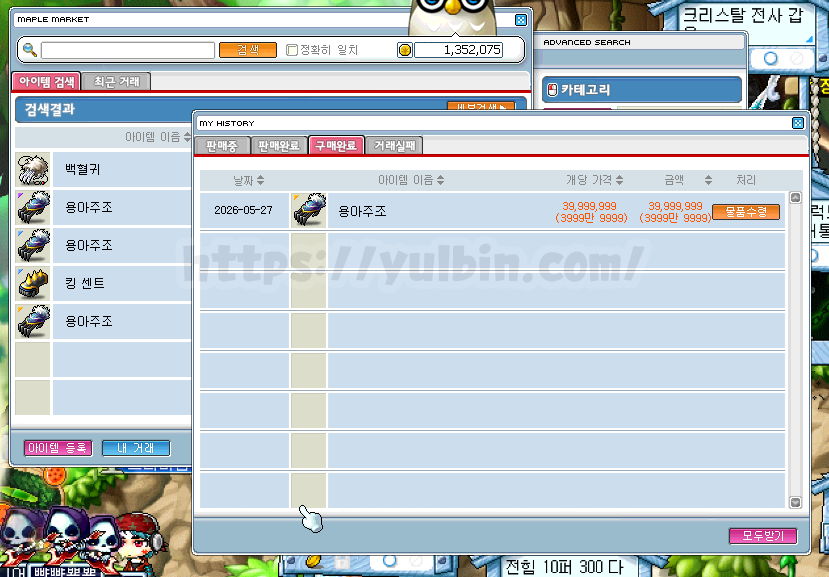This screenshot has height=577, width=829.
Task: Click the 용아주조 item icon in My History row
Action: [x=309, y=210]
